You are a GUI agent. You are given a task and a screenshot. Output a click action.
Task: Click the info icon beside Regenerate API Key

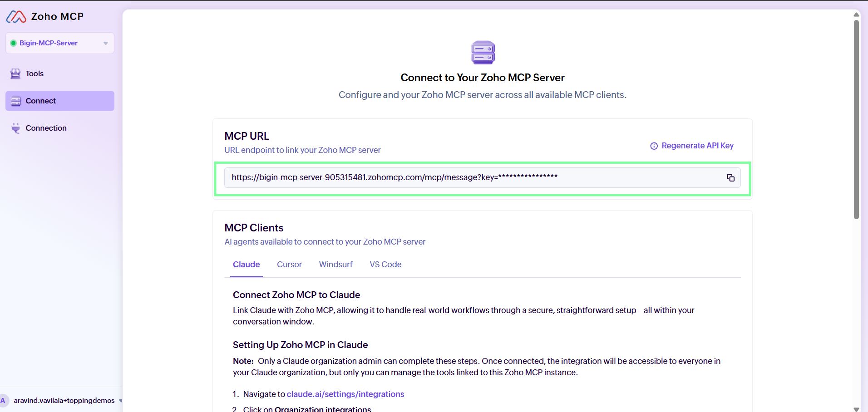point(654,146)
